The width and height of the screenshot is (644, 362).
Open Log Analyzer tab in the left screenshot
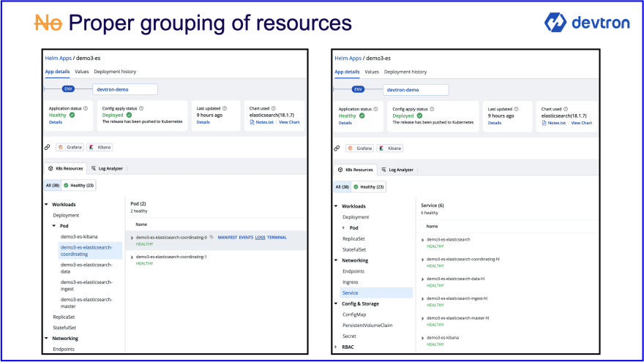click(107, 168)
